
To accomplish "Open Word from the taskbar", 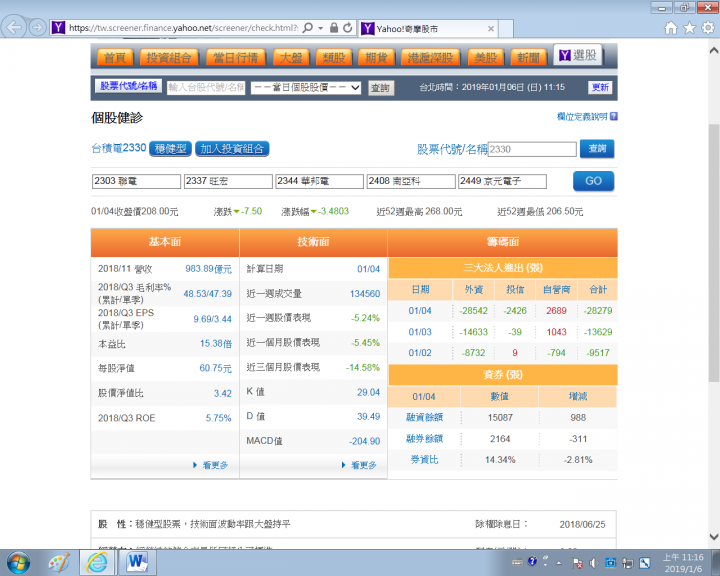I will pos(136,562).
